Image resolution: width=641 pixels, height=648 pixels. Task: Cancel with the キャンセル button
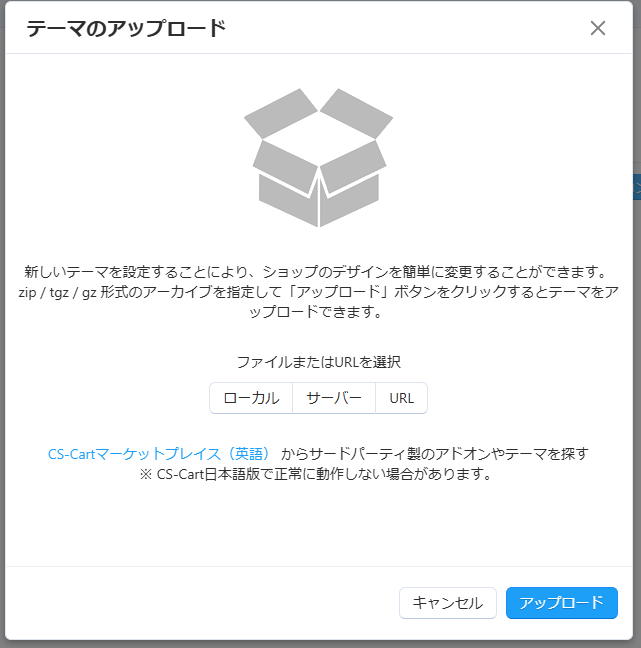click(448, 603)
